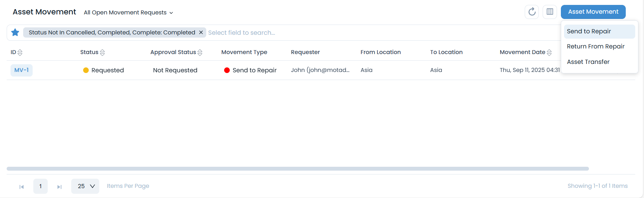The image size is (644, 198).
Task: Open the 25 items per page dropdown
Action: point(85,186)
